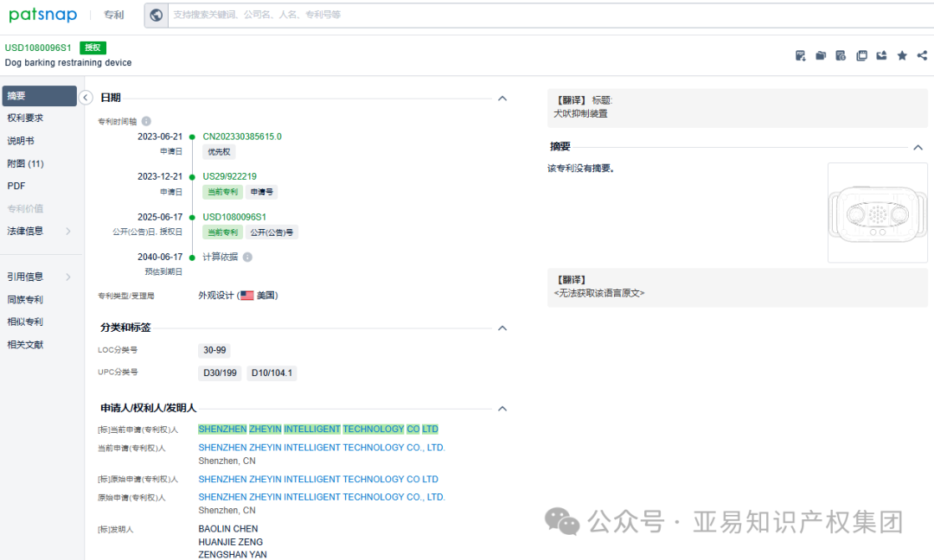
Task: Click inventor name BAOLIN CHEN
Action: tap(228, 529)
